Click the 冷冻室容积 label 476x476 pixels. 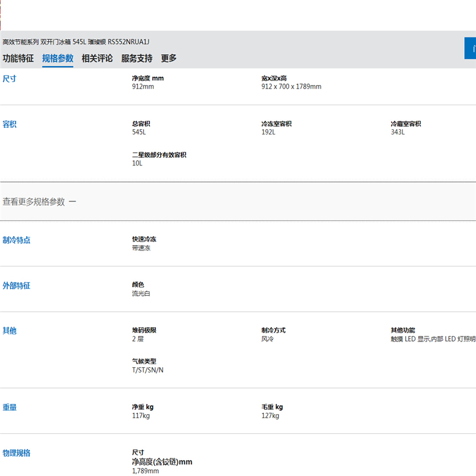click(277, 124)
